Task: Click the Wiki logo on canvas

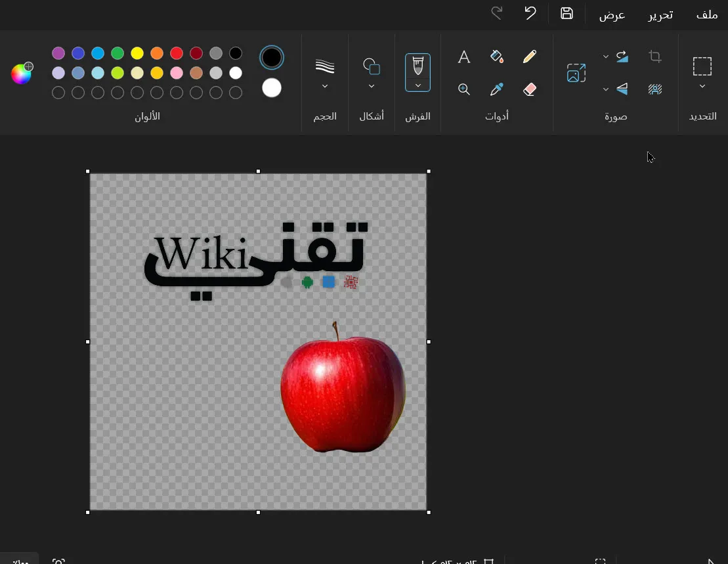Action: 256,261
